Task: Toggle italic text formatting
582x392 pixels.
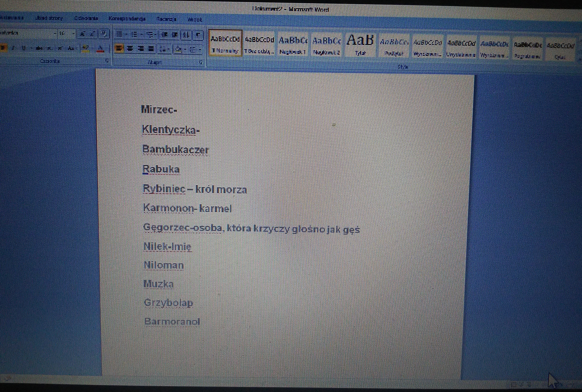Action: pyautogui.click(x=13, y=48)
